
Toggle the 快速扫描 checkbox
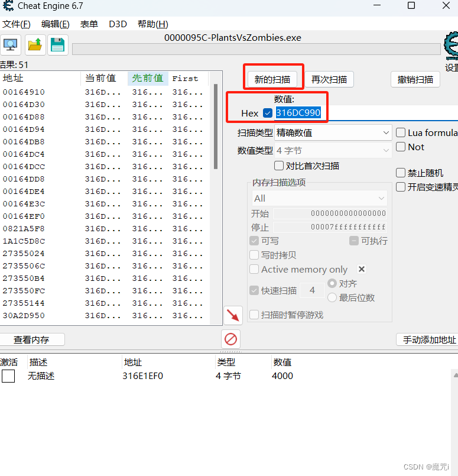coord(254,290)
